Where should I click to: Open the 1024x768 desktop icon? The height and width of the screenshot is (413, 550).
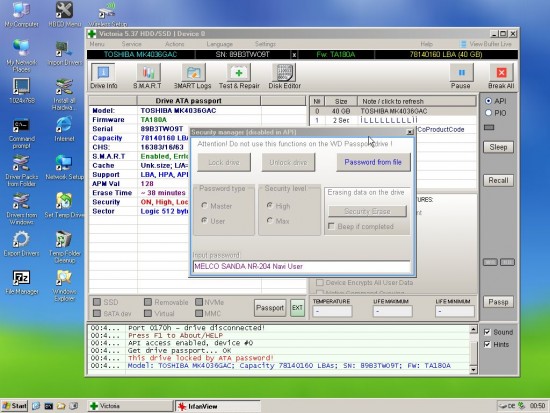pos(21,91)
